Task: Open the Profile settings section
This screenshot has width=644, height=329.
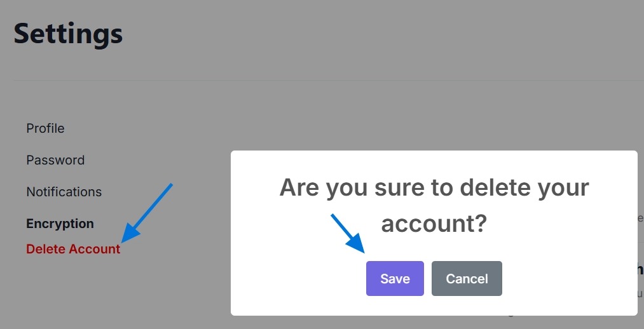Action: click(45, 128)
